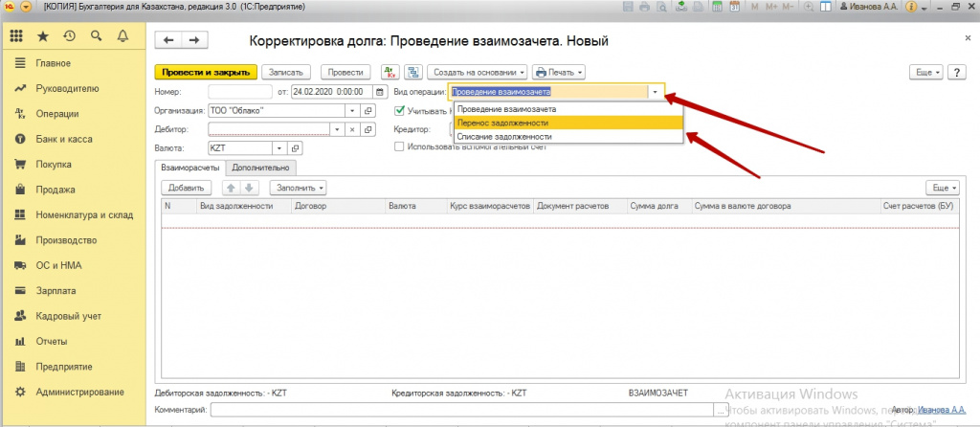Open the Покупка section
980x427 pixels.
pos(54,165)
